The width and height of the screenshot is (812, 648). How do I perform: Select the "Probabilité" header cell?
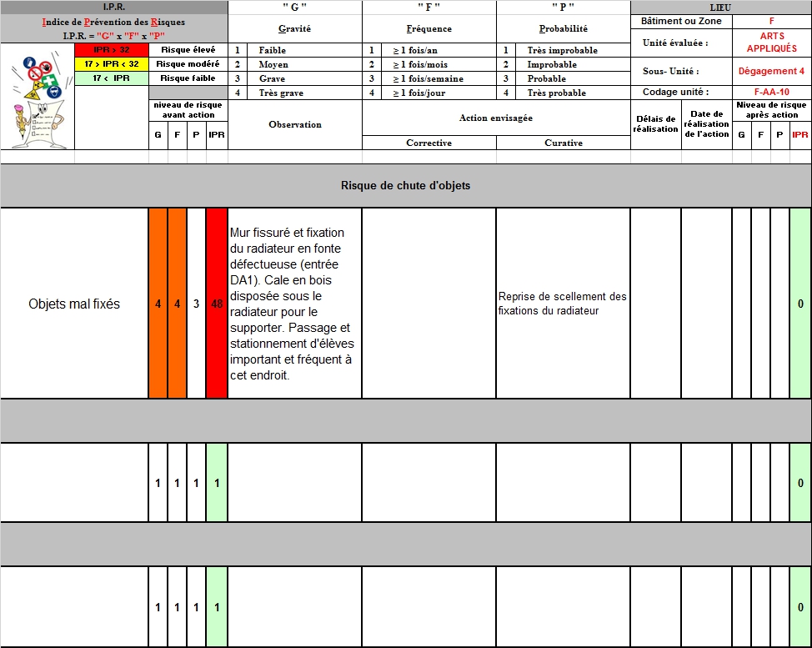[x=564, y=28]
